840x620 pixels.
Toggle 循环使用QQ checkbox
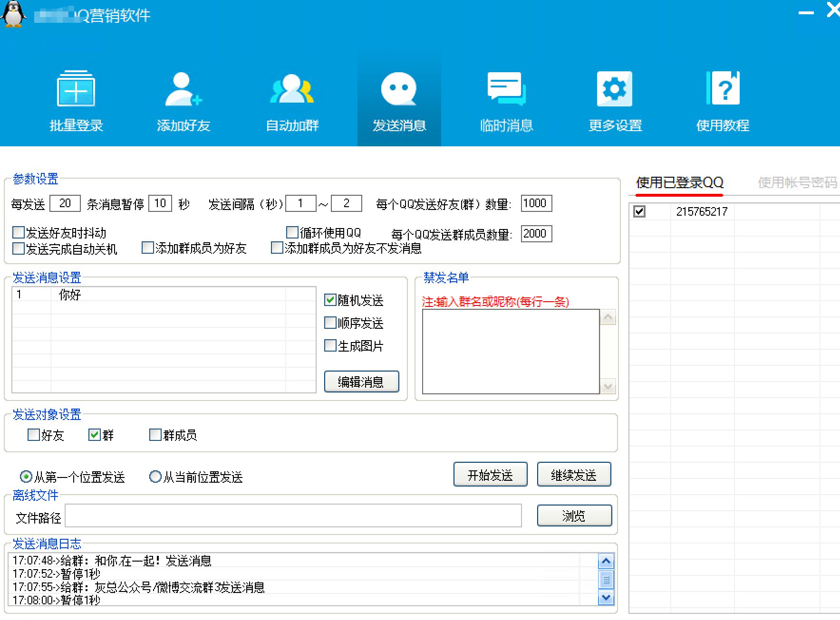[x=292, y=232]
